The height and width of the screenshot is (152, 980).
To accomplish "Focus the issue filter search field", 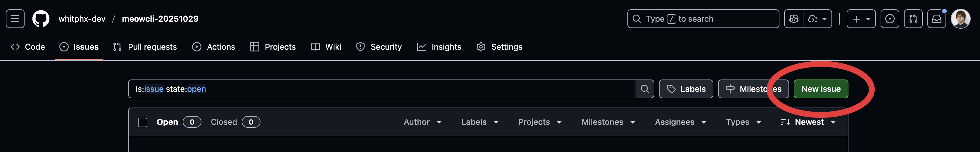I will pos(382,89).
